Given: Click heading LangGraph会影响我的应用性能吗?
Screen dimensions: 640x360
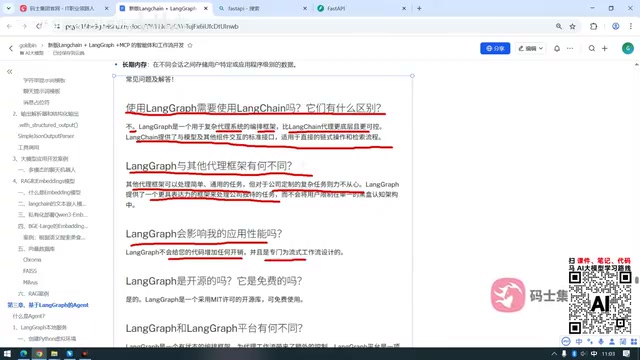Looking at the screenshot, I should (204, 234).
